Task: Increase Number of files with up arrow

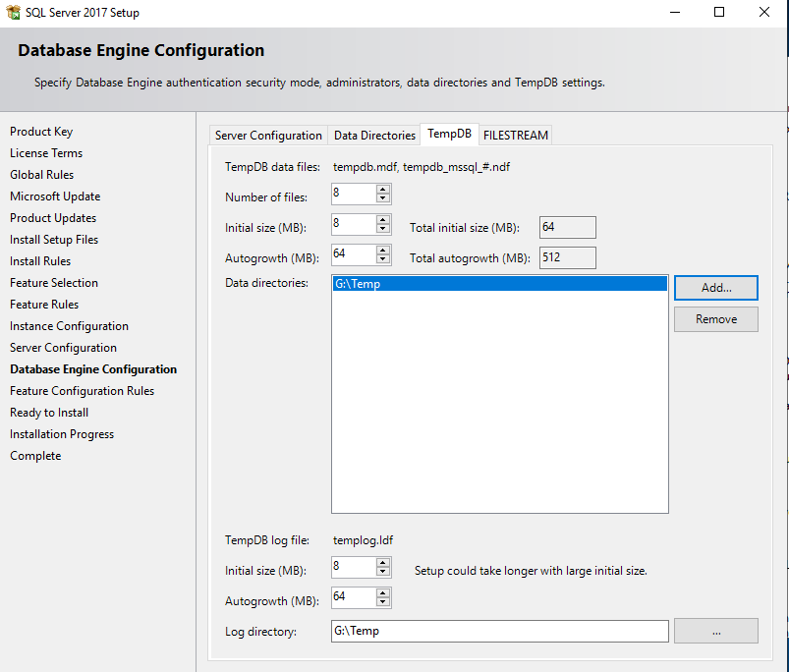Action: [383, 190]
